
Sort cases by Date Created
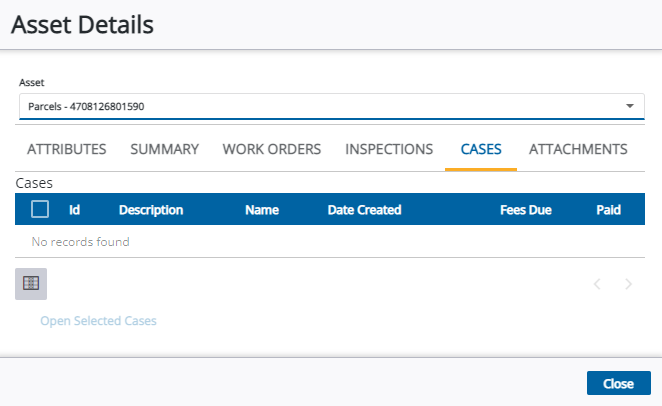tap(364, 210)
